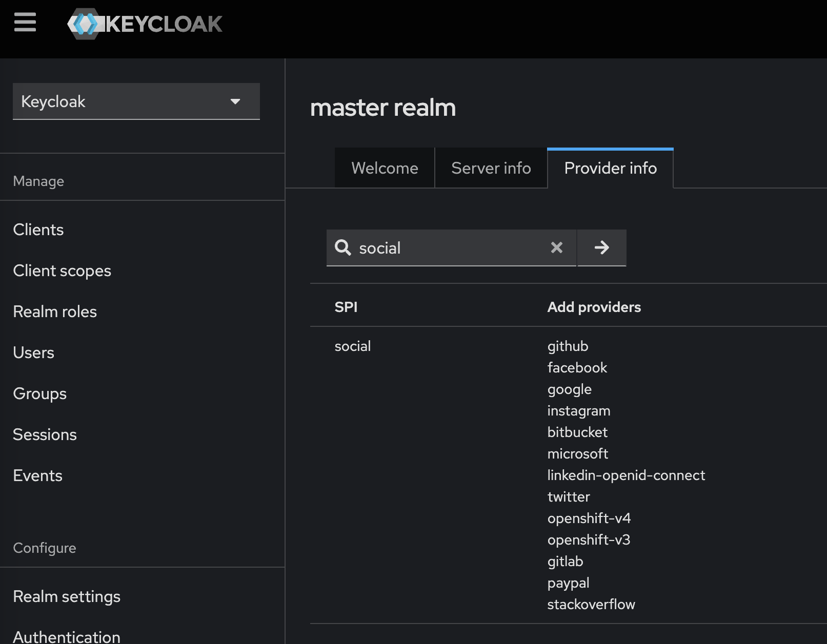The width and height of the screenshot is (827, 644).
Task: Select the openshift-v4 provider entry
Action: 589,518
